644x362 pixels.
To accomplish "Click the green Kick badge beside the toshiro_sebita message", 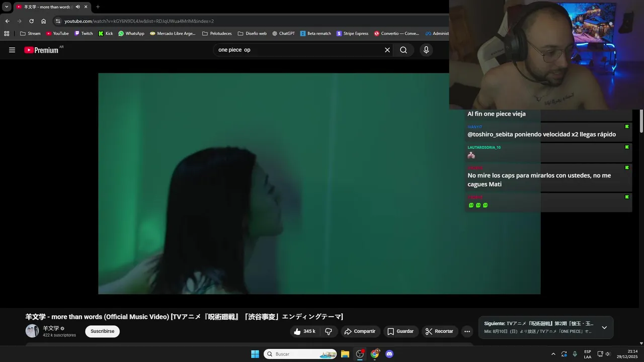I will tap(627, 127).
